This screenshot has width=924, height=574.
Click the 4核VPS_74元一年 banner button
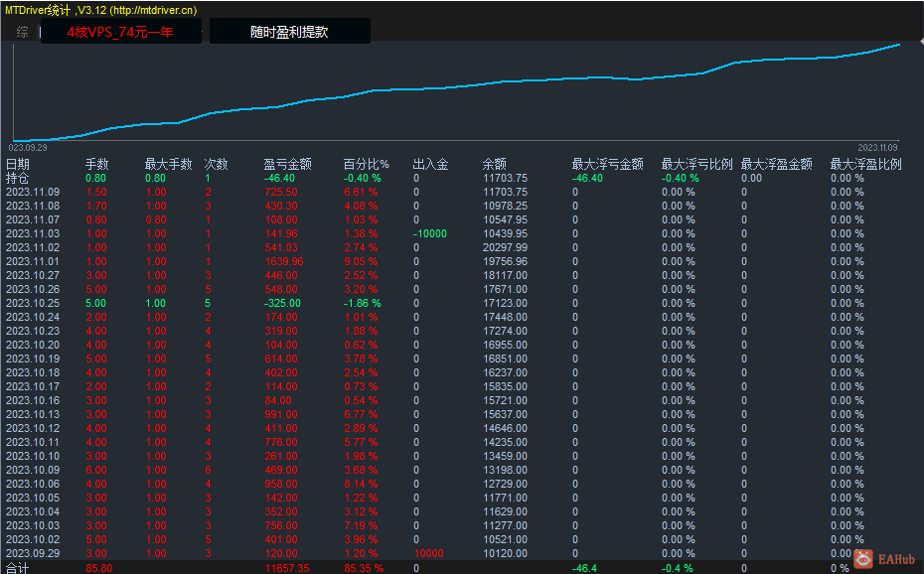(121, 31)
